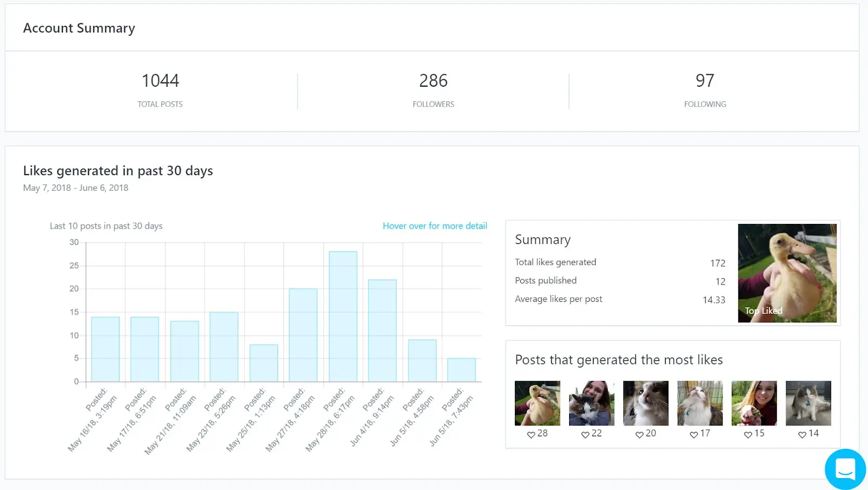Click the heart icon next to 17 likes
This screenshot has height=490, width=868.
(x=693, y=434)
